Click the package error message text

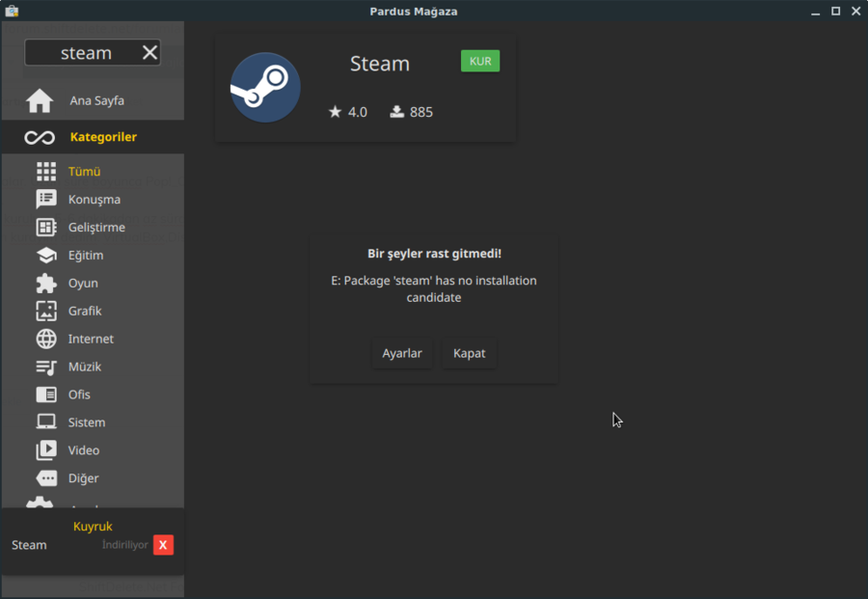(434, 289)
